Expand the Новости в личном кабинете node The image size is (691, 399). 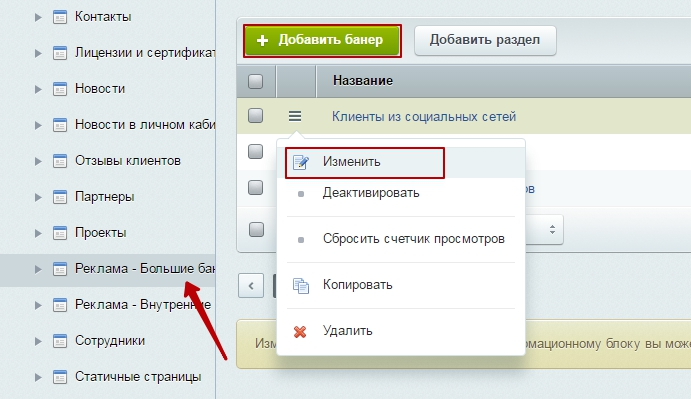tap(38, 125)
